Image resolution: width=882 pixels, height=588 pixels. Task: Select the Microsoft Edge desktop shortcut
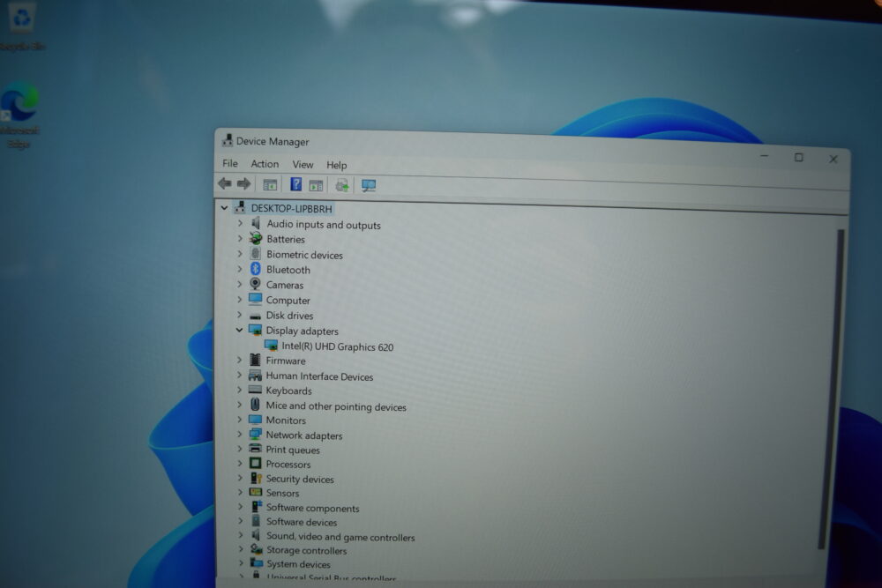20,115
